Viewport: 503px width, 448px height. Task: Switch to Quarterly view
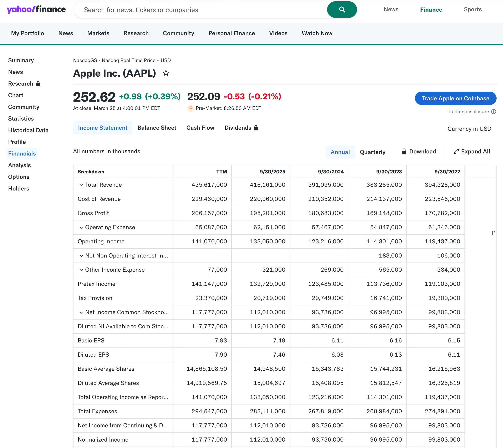pyautogui.click(x=372, y=152)
